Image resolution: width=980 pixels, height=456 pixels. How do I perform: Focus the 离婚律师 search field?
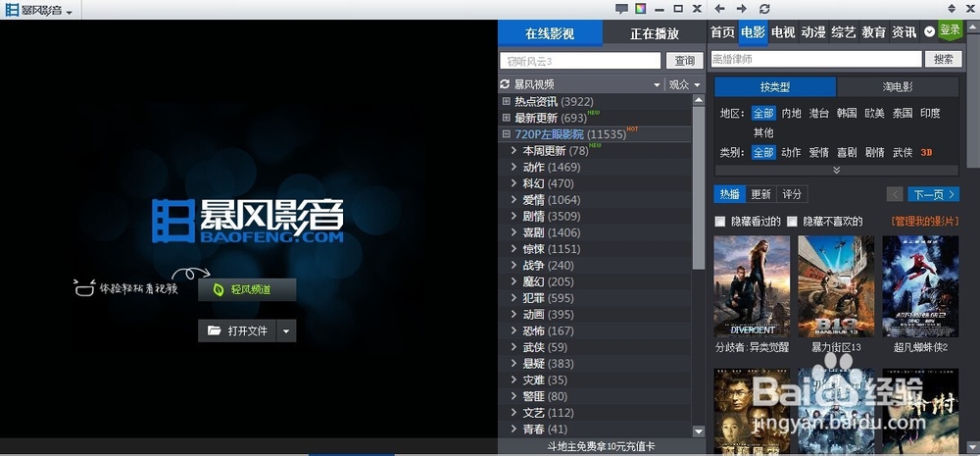click(816, 59)
